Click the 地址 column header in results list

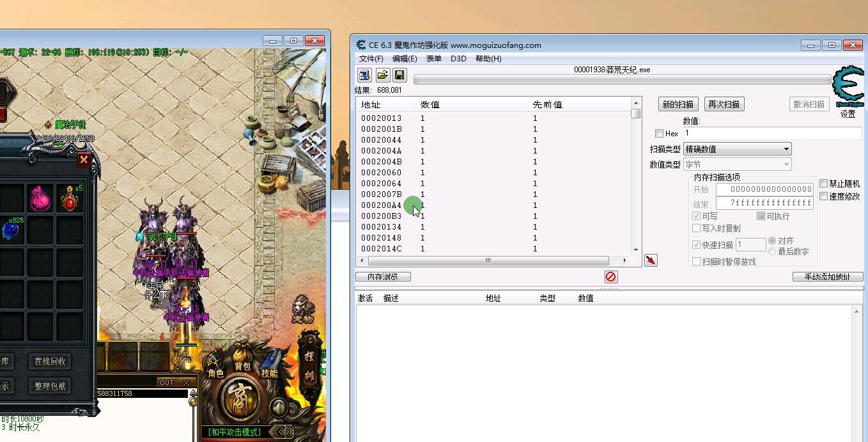point(386,104)
